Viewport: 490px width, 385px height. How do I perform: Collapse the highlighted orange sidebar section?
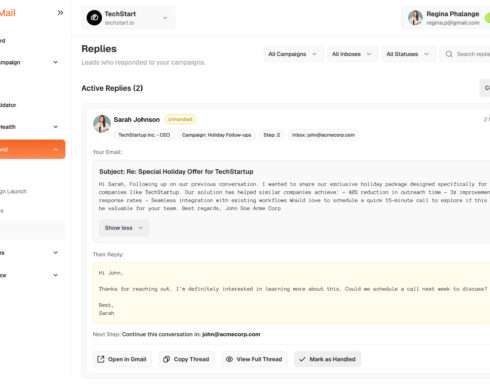(x=56, y=149)
